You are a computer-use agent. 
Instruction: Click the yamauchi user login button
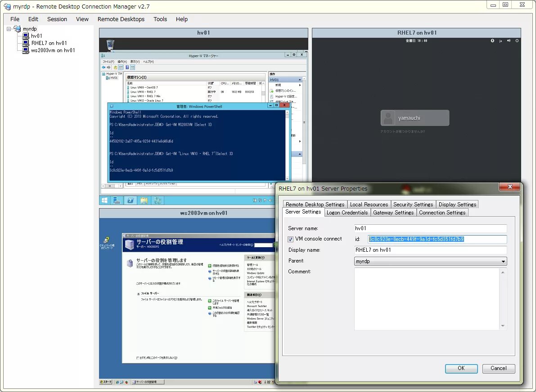414,118
